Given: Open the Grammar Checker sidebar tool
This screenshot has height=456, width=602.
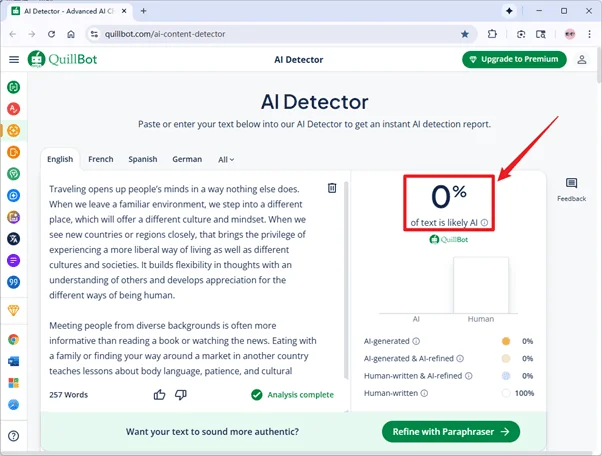Looking at the screenshot, I should (13, 109).
